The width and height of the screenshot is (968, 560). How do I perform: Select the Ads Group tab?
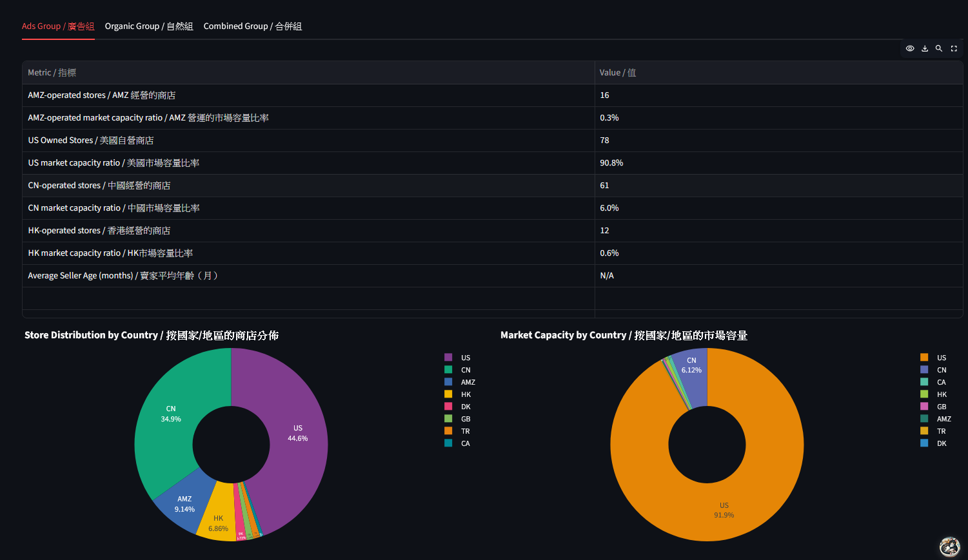(58, 26)
